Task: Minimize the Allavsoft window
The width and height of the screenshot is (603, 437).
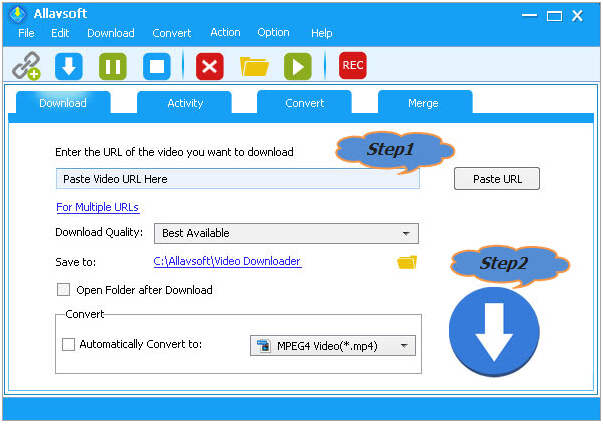Action: coord(530,16)
